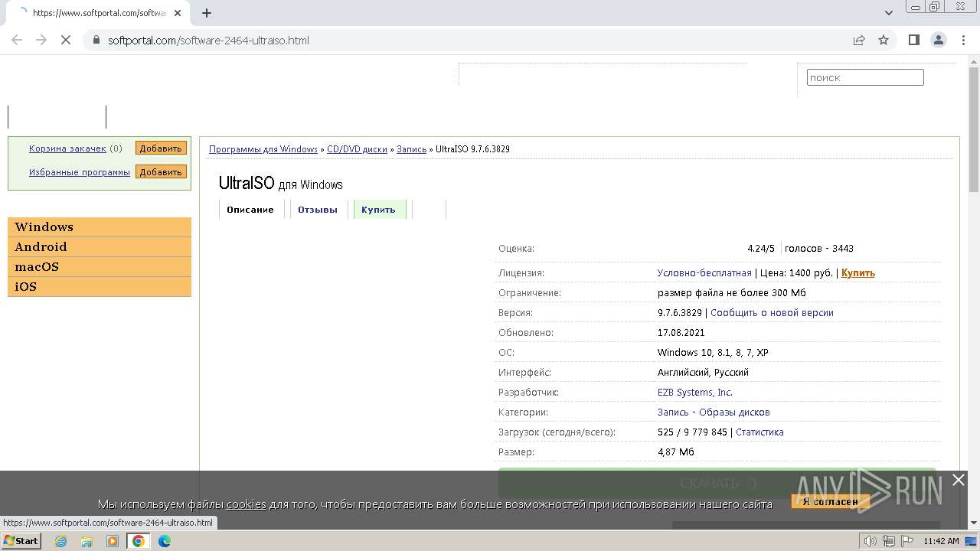Open CD/DVD диски breadcrumb

point(357,149)
